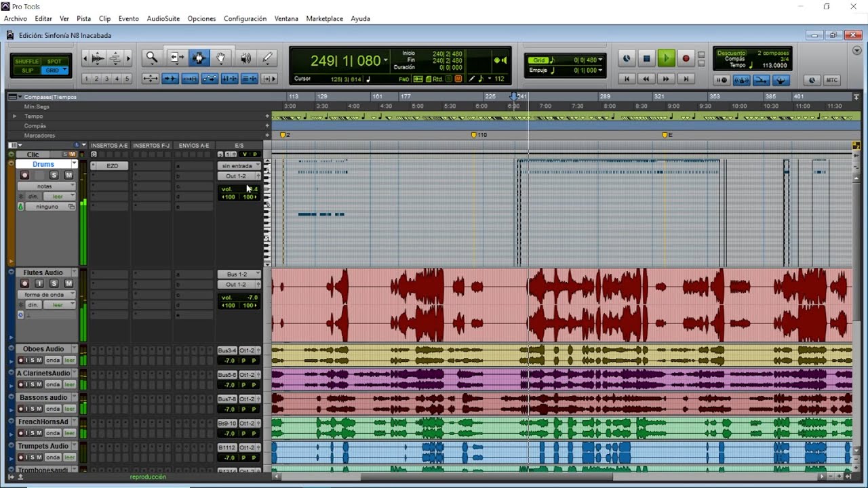Viewport: 868px width, 488px height.
Task: Stop playback with the Stop button
Action: pyautogui.click(x=646, y=59)
